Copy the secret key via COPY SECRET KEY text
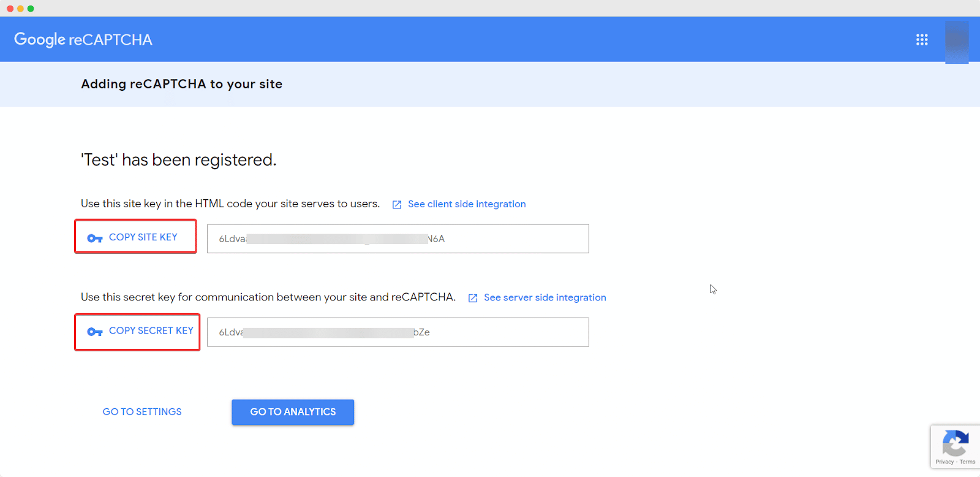This screenshot has height=477, width=980. [x=151, y=330]
